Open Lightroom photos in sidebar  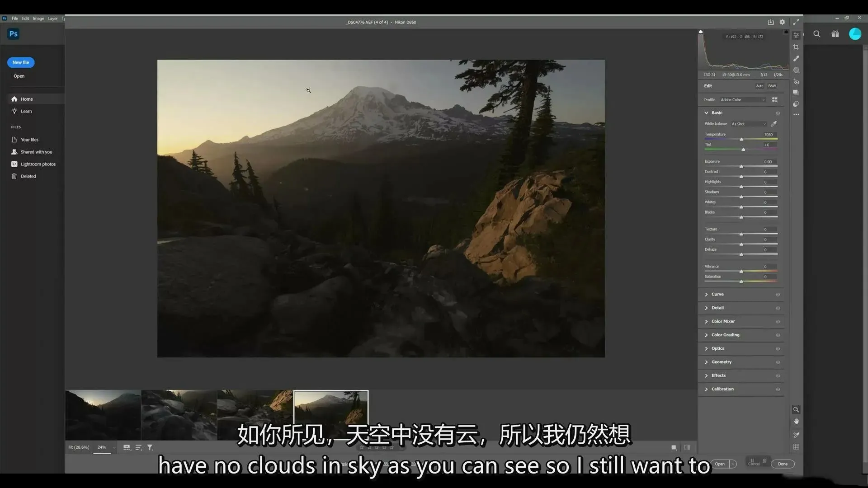[x=38, y=164]
